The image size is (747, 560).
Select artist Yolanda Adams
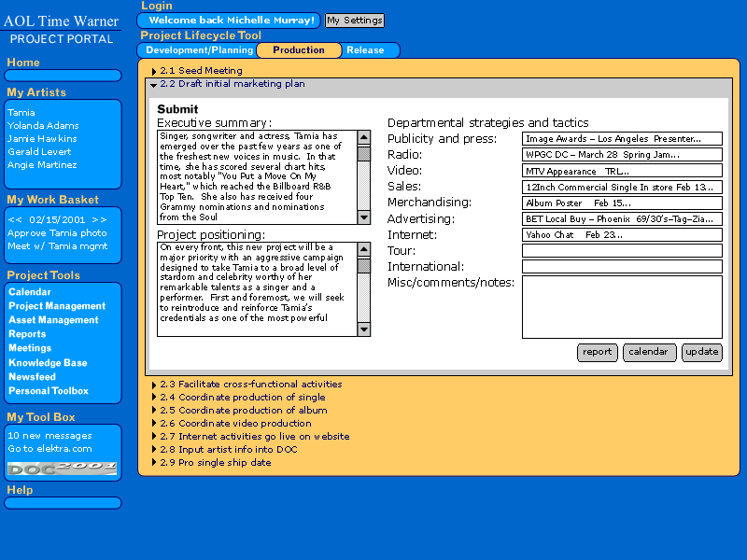(x=42, y=126)
